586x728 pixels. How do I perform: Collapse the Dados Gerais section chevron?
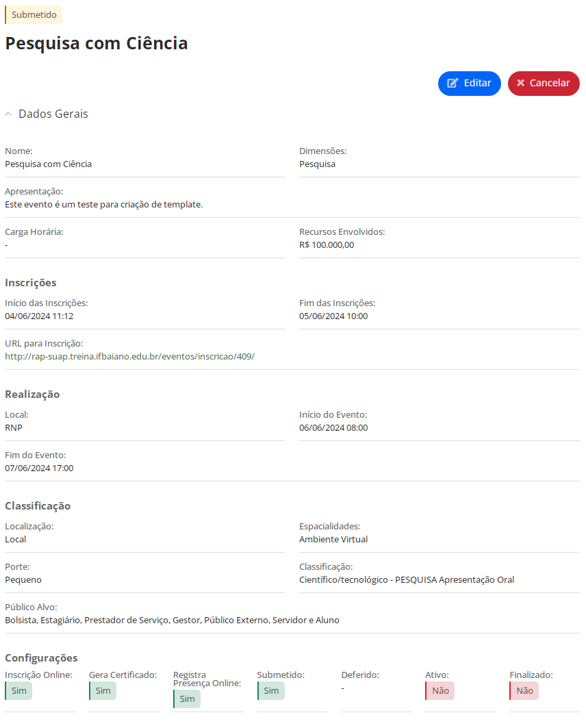(x=8, y=114)
